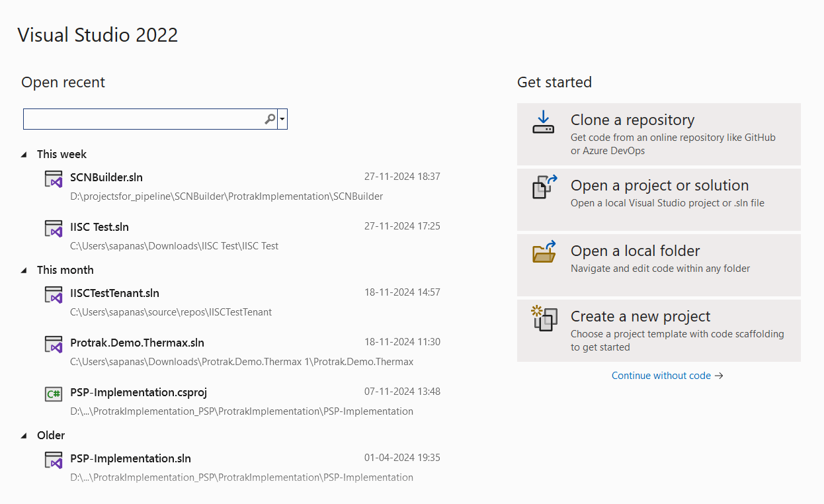Collapse the Older group

pyautogui.click(x=24, y=436)
